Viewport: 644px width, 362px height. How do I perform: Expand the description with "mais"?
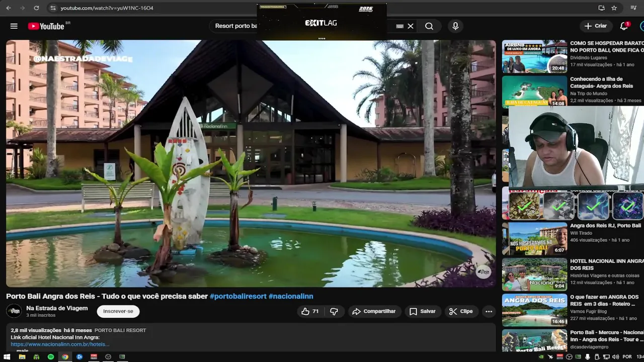[22, 350]
